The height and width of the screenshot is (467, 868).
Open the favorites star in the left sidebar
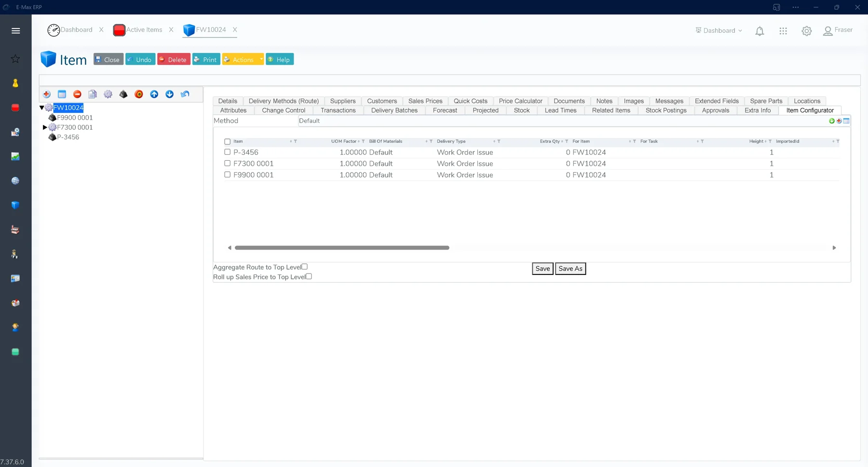pos(15,59)
